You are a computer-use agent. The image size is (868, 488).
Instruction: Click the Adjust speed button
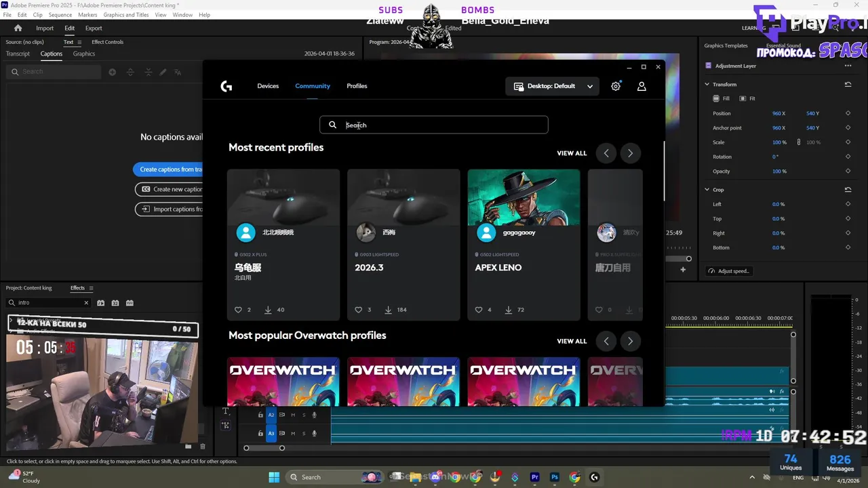tap(729, 271)
